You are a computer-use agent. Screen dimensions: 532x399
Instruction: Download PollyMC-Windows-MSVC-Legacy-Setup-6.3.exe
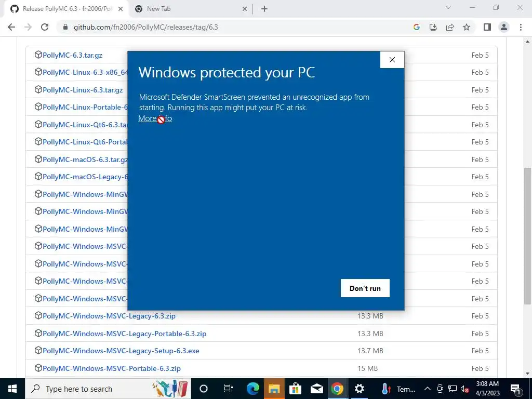121,351
